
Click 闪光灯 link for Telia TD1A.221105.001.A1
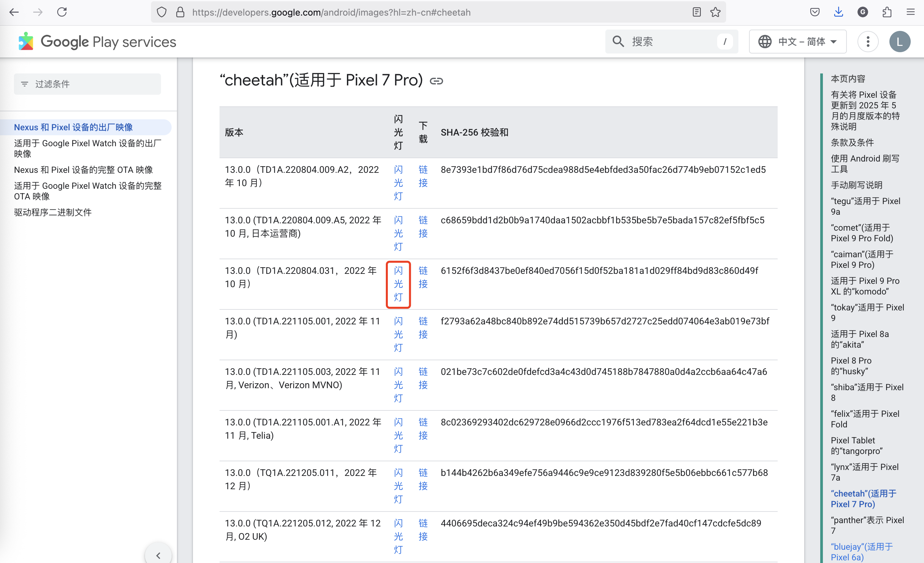click(398, 436)
